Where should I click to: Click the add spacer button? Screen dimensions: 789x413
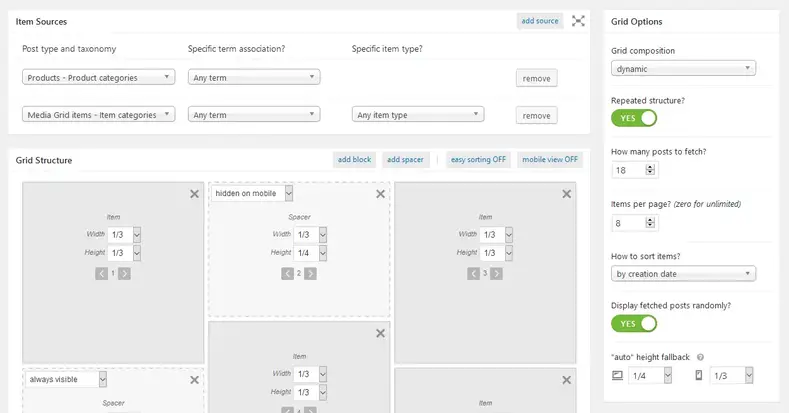click(405, 159)
